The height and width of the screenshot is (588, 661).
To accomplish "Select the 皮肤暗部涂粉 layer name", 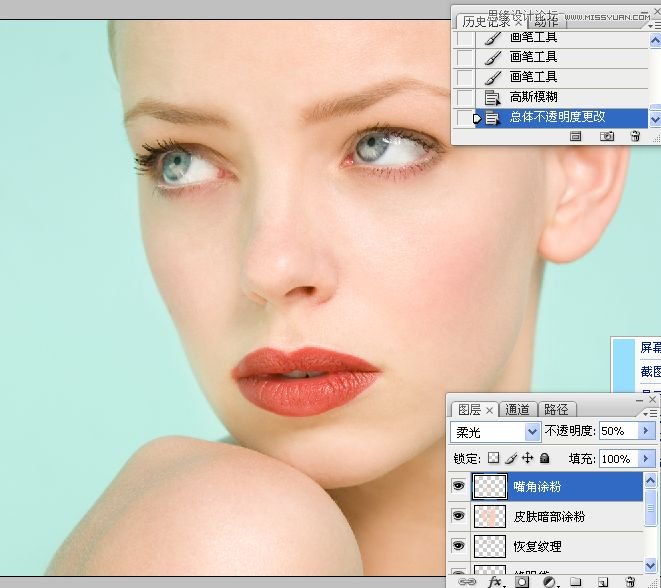I will [549, 517].
